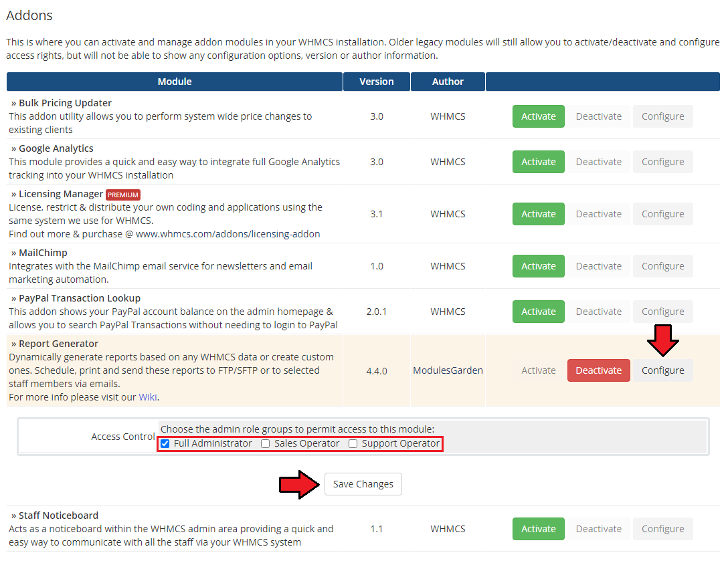Image resolution: width=728 pixels, height=575 pixels.
Task: Click the Access Control label
Action: (122, 437)
